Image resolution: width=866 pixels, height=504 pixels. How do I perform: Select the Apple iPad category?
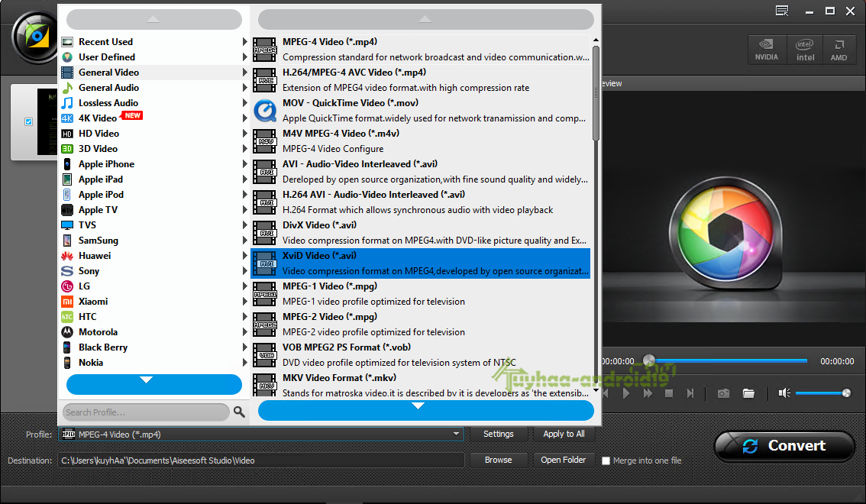tap(154, 179)
